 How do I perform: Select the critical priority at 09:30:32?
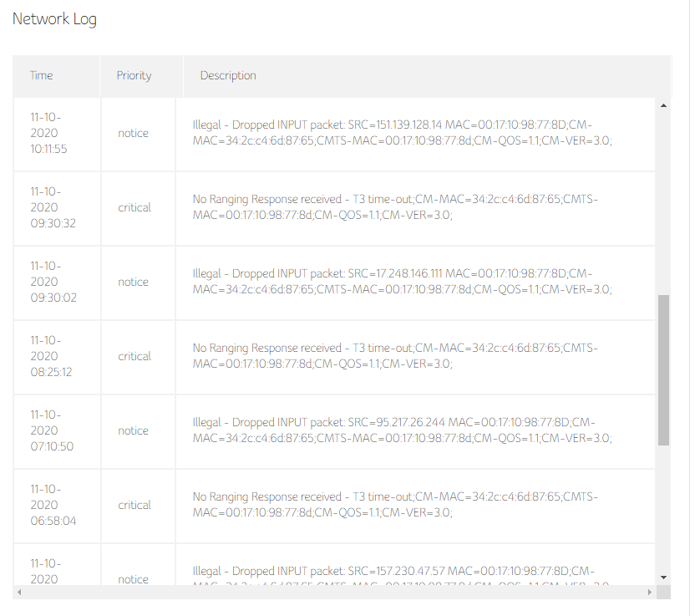point(134,207)
